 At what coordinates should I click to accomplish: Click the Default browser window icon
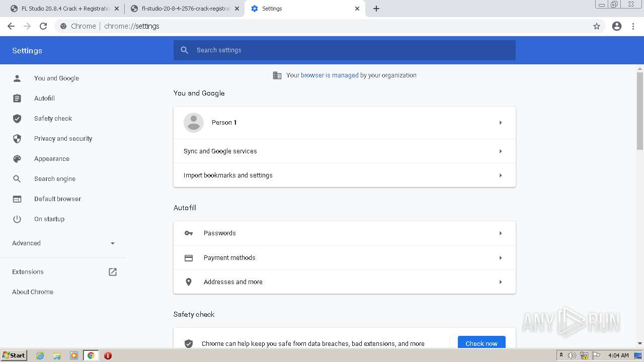[17, 199]
